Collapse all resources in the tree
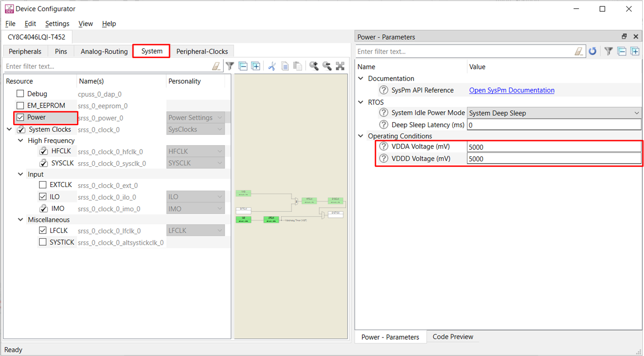This screenshot has height=356, width=644. tap(243, 66)
